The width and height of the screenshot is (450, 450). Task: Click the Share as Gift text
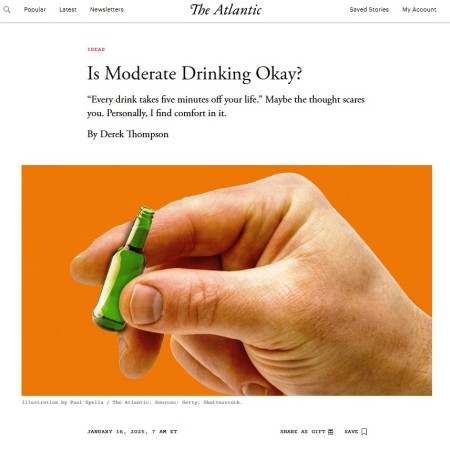[x=302, y=432]
